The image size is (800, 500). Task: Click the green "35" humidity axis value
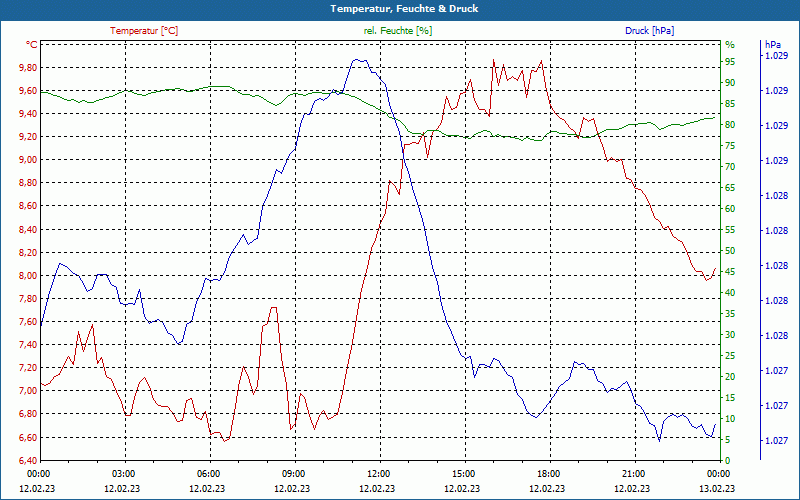click(730, 314)
